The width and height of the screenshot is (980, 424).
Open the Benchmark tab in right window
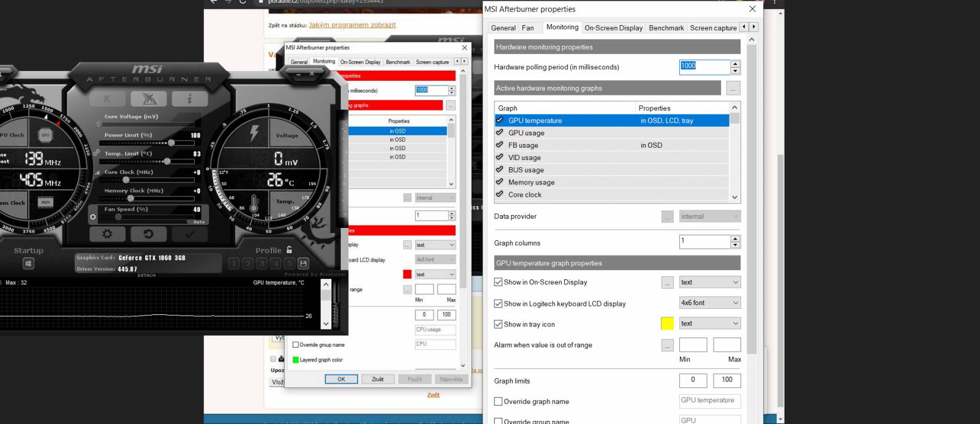click(666, 28)
